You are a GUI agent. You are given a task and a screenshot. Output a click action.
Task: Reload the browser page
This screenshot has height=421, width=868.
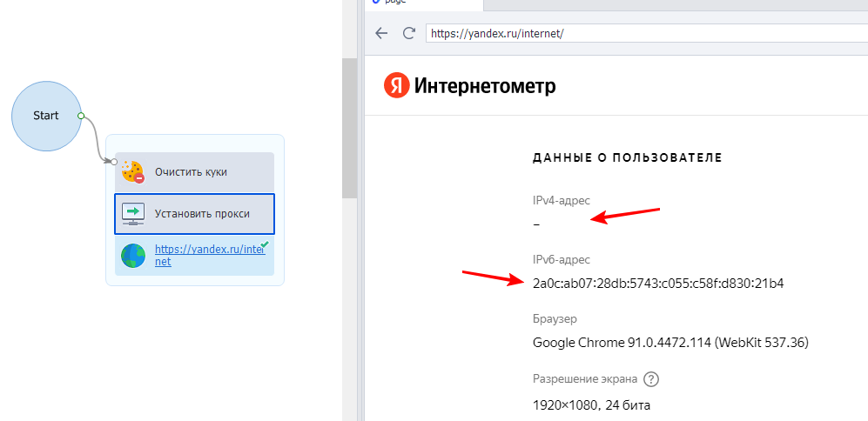coord(409,33)
